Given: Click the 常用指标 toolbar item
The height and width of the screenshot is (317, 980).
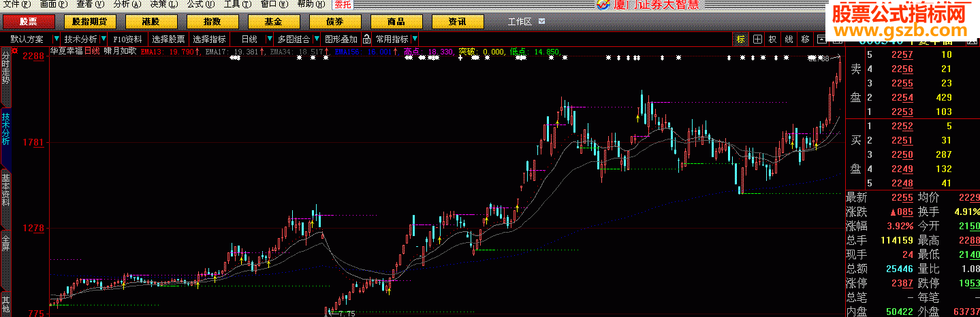Looking at the screenshot, I should [x=392, y=39].
